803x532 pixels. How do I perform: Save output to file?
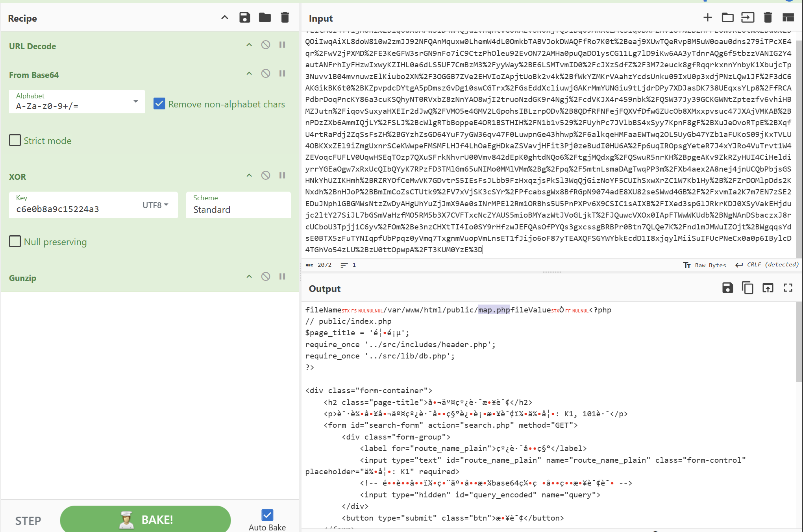[727, 288]
